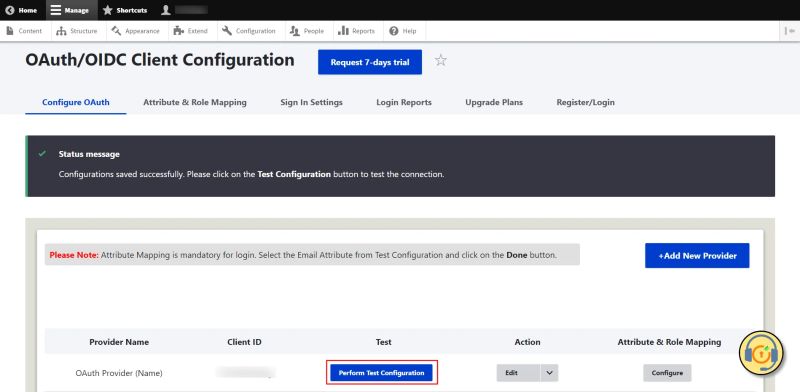Click the Provider Name column header
This screenshot has width=800, height=392.
point(119,342)
